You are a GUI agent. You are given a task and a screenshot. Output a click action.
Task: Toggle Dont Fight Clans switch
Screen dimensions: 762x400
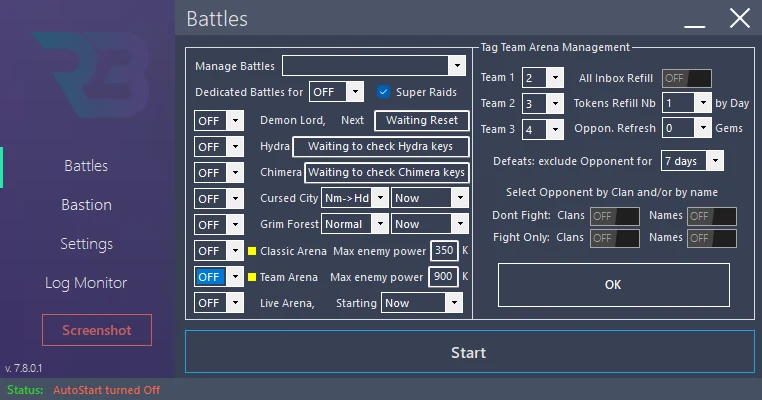pyautogui.click(x=615, y=216)
